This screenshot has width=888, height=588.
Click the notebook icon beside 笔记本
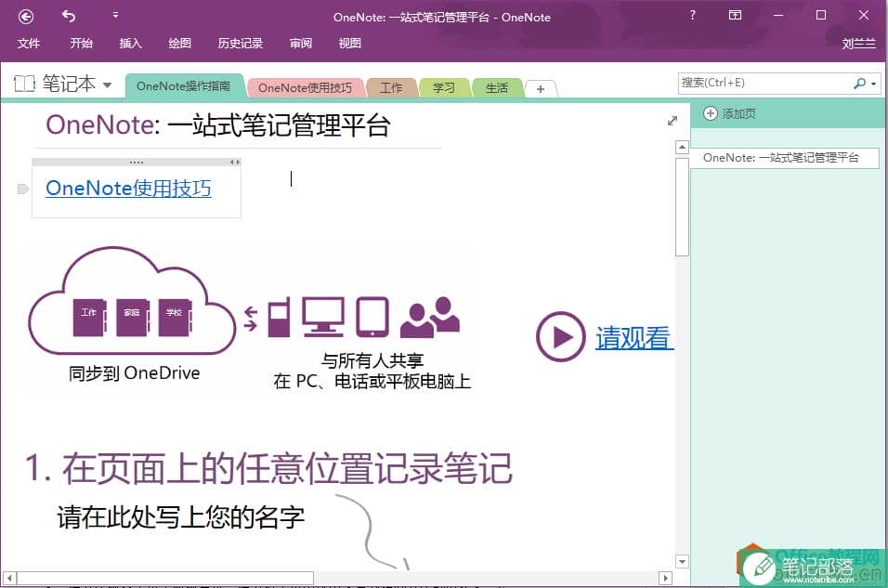pos(24,84)
